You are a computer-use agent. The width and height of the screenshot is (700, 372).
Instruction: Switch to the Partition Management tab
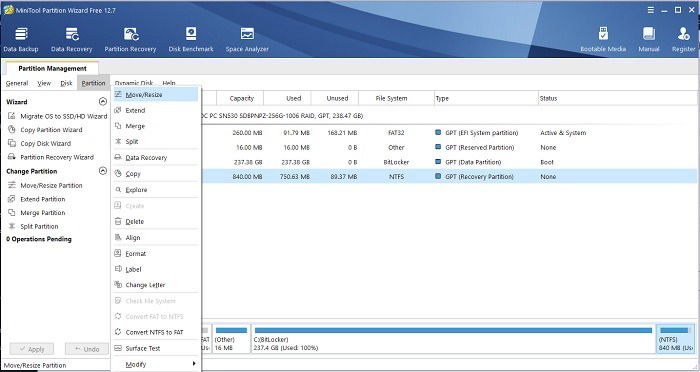coord(52,68)
